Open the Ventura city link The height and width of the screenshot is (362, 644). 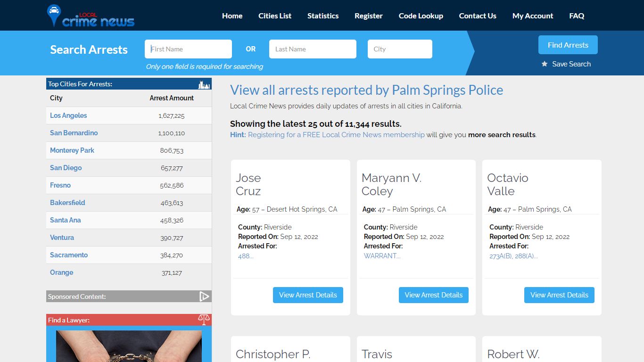pos(62,238)
